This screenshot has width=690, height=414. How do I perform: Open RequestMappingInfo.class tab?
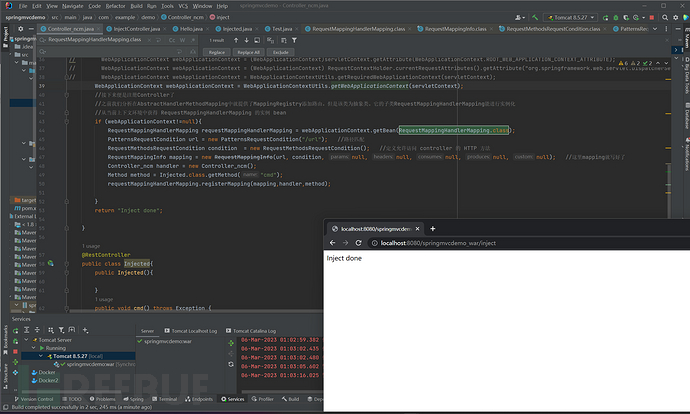coord(455,29)
